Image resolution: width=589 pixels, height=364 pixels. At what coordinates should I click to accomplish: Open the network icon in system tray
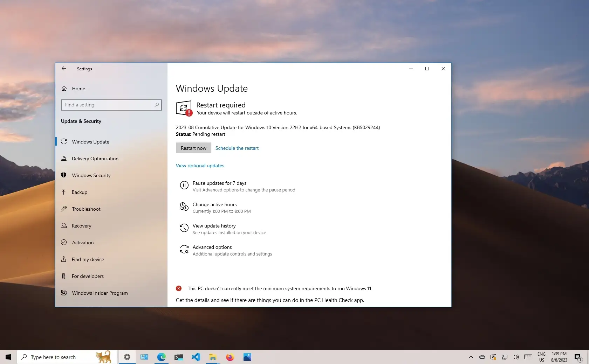505,357
